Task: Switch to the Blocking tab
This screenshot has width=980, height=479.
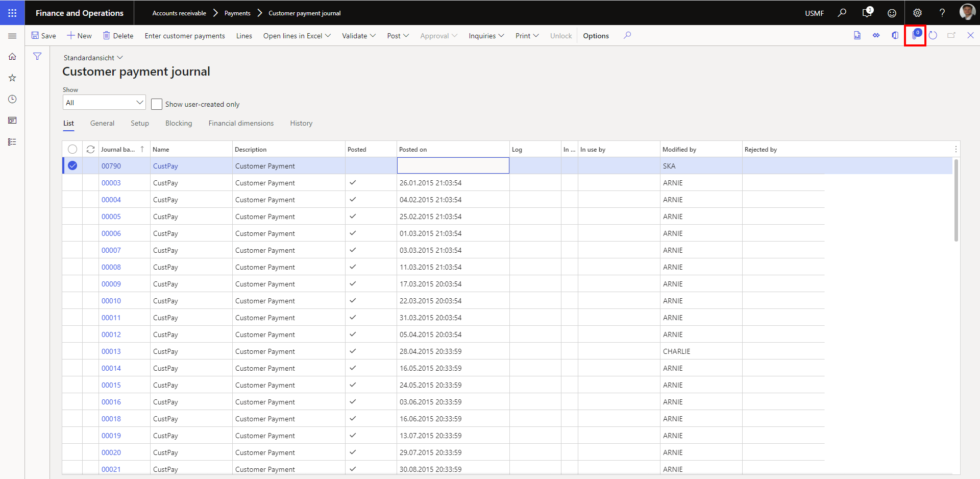Action: point(179,123)
